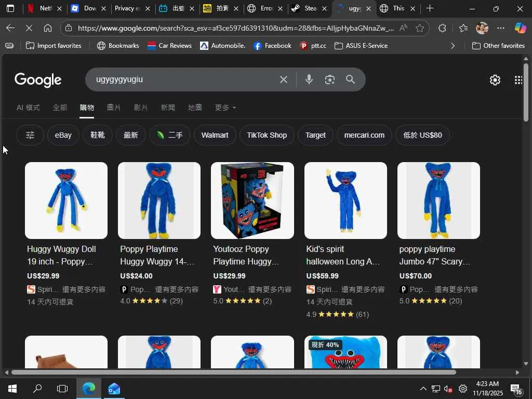This screenshot has height=399, width=532.
Task: Click into the Google search input field
Action: coord(183,79)
